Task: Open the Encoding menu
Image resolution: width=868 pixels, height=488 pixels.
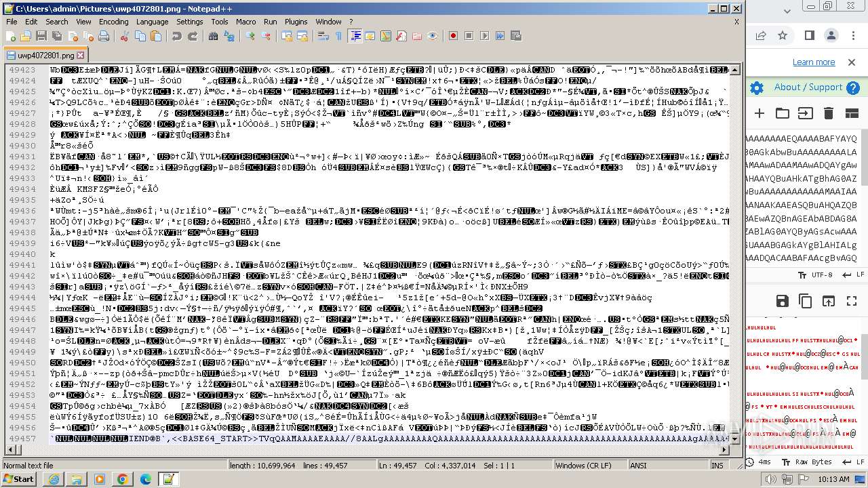Action: 113,22
